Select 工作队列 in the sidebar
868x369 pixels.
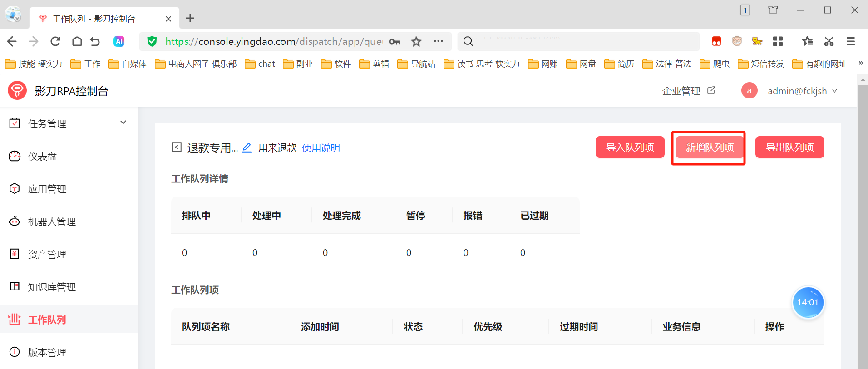pyautogui.click(x=69, y=319)
